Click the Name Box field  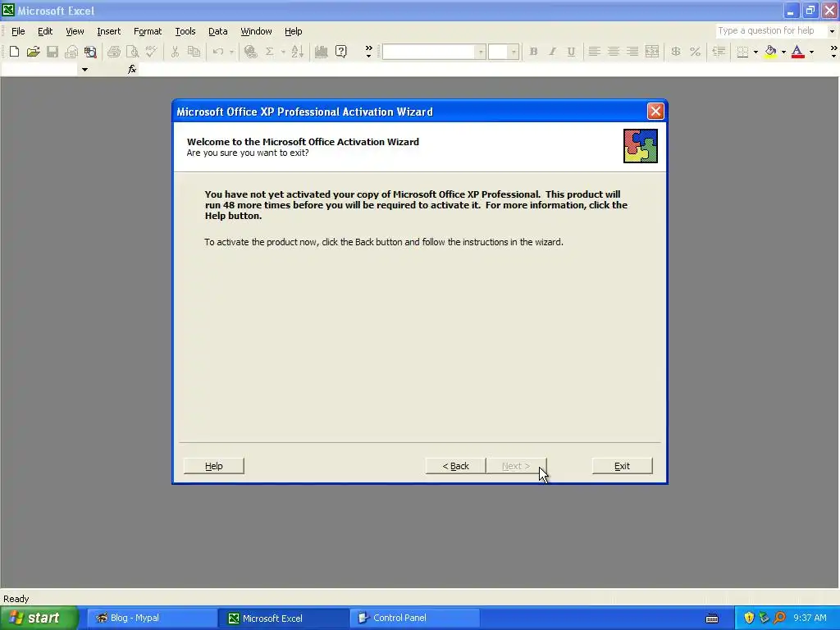pos(40,70)
